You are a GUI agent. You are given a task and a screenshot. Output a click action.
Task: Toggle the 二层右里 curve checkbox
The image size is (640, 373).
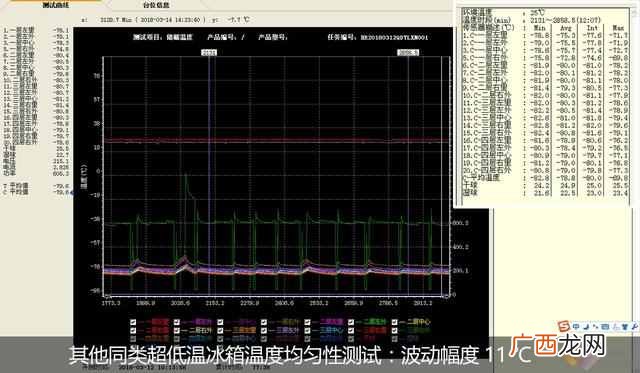(133, 330)
